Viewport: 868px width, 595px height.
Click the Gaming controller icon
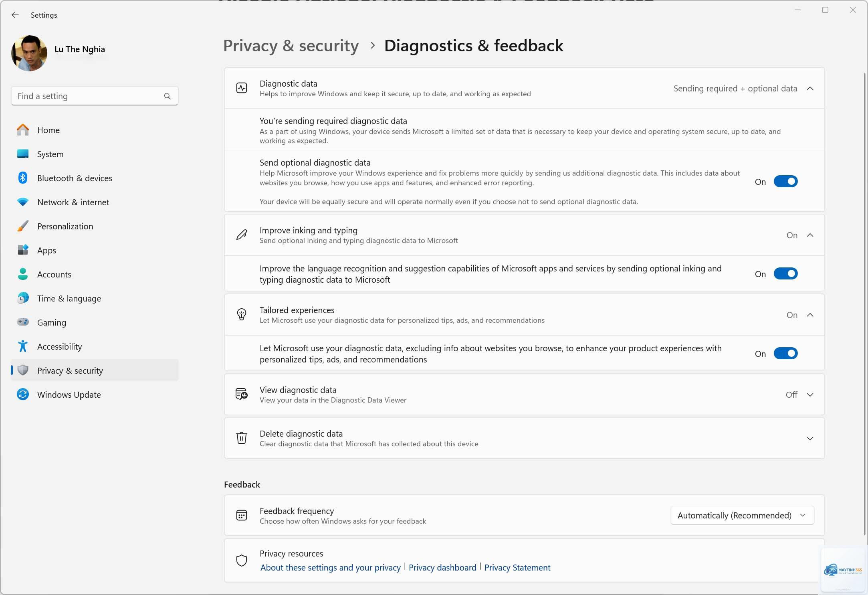point(23,322)
